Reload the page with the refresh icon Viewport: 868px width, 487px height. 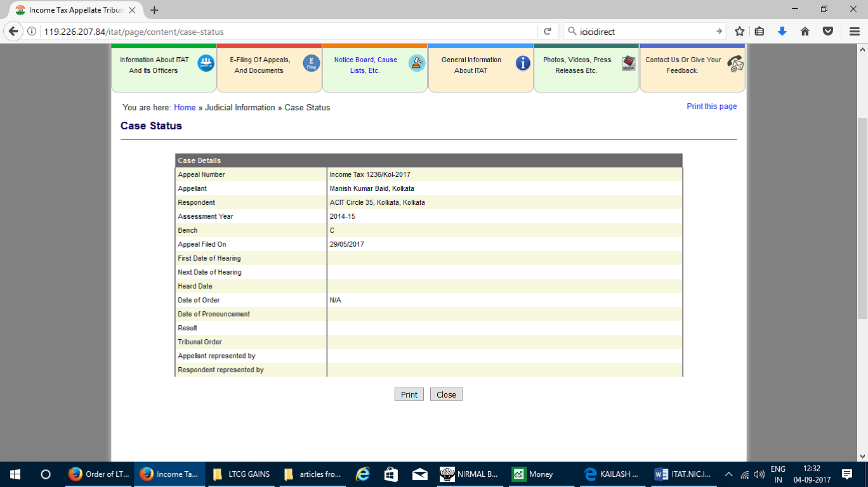pos(547,32)
